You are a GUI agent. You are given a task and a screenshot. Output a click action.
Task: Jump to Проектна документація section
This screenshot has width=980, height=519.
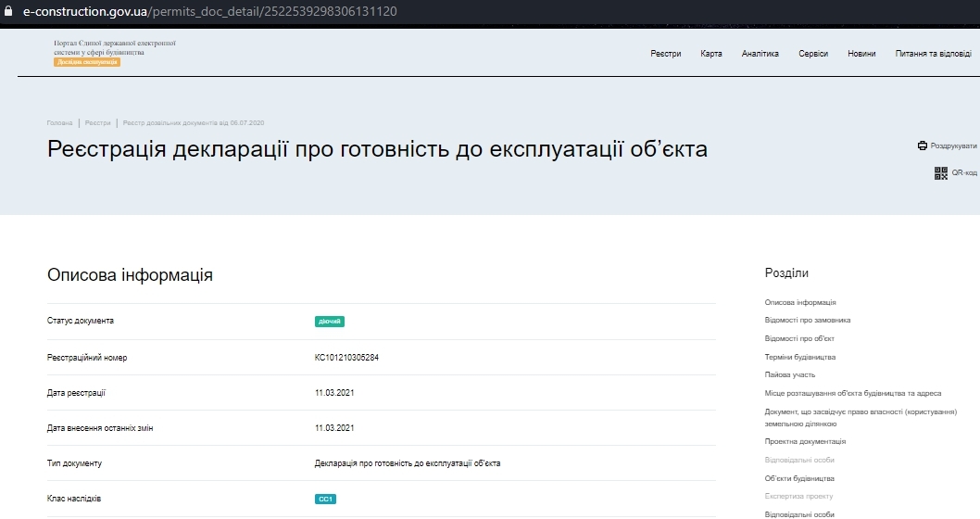pos(805,441)
